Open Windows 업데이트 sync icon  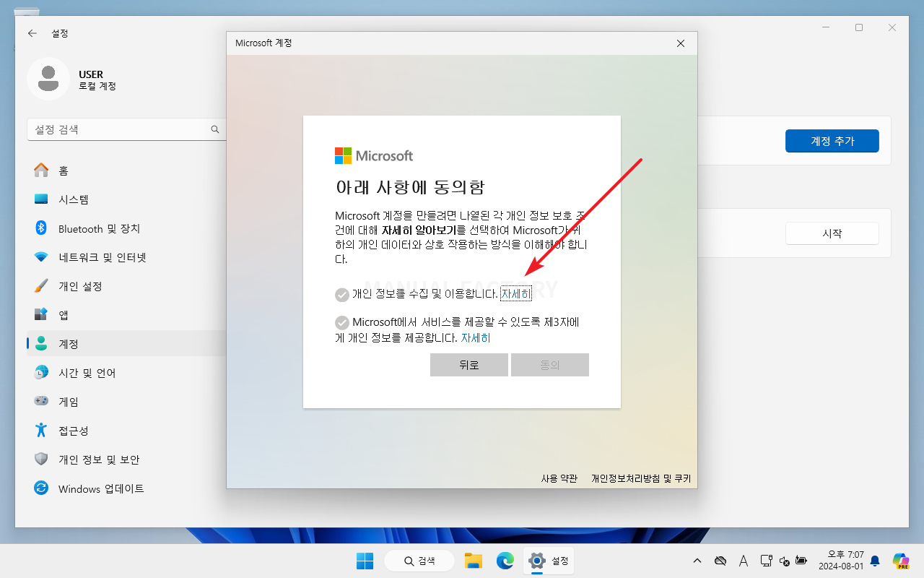click(x=41, y=488)
